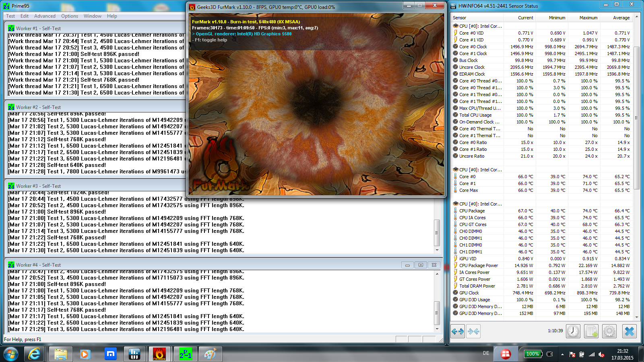Click the HWiNFO64 title bar icon
644x362 pixels.
(x=453, y=6)
